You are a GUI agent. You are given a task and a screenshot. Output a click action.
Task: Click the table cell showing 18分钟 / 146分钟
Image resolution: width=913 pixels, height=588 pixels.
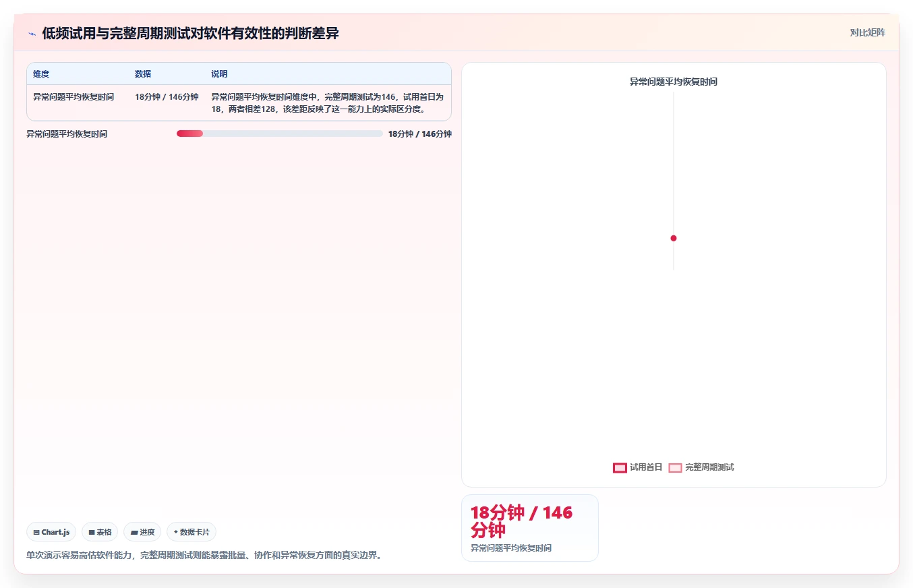(x=167, y=97)
